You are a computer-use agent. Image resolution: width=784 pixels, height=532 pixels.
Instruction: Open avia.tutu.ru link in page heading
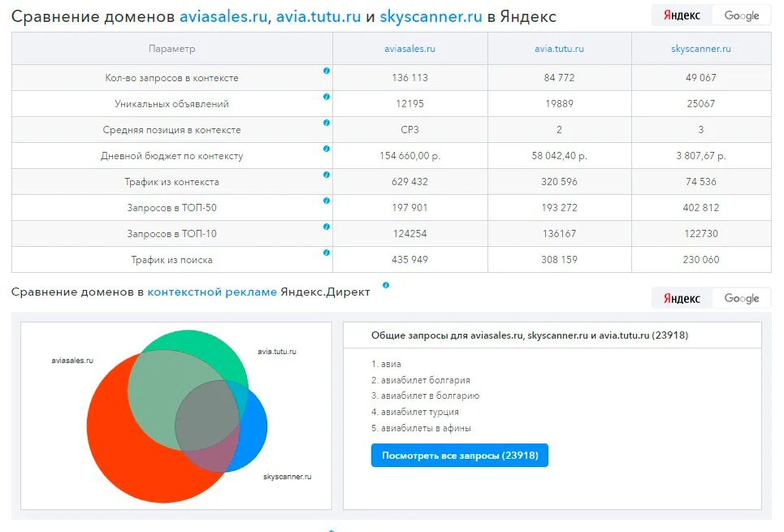point(318,16)
